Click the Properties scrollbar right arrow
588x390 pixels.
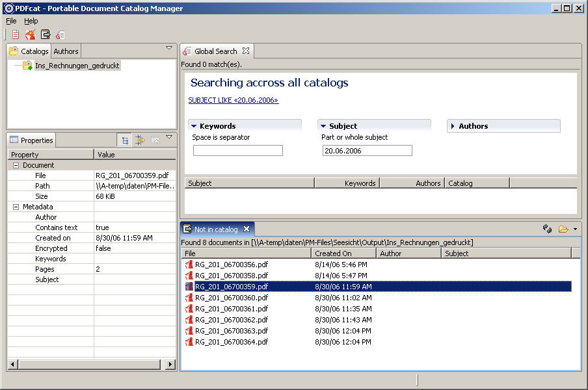point(170,364)
